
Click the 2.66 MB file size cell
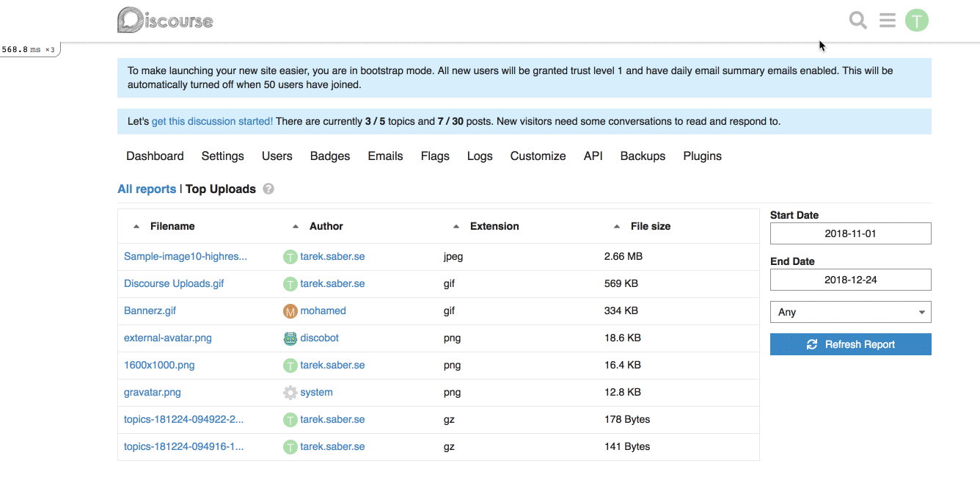[624, 256]
